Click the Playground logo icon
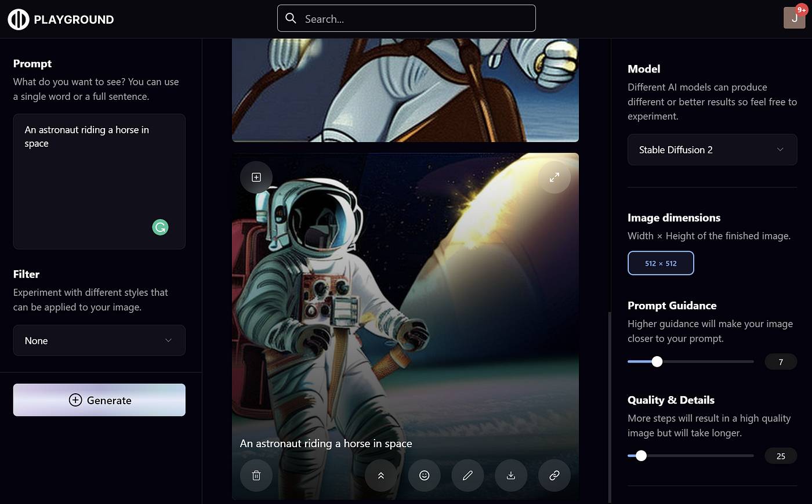Screen dimensions: 812x504 [x=18, y=19]
